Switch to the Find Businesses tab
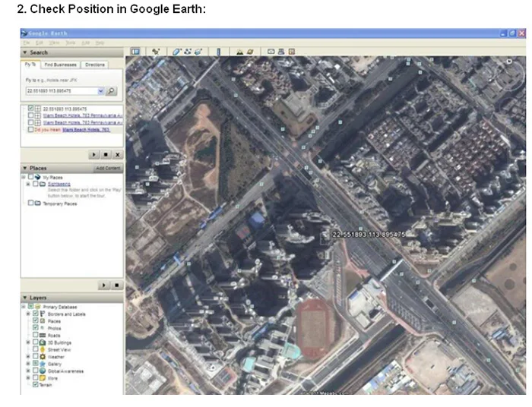This screenshot has height=407, width=532. coord(60,65)
